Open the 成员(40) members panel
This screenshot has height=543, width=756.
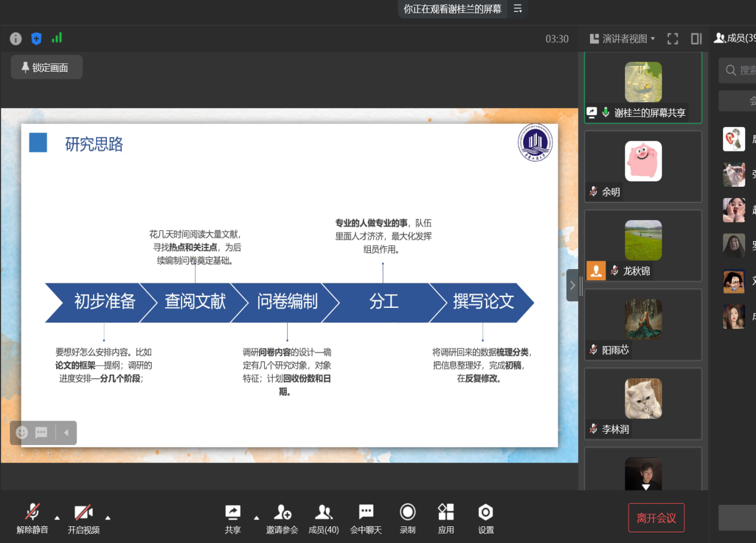click(324, 518)
